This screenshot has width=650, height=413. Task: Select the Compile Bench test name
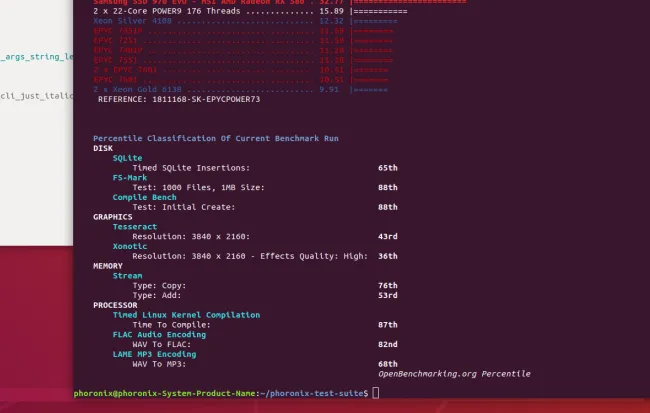144,197
